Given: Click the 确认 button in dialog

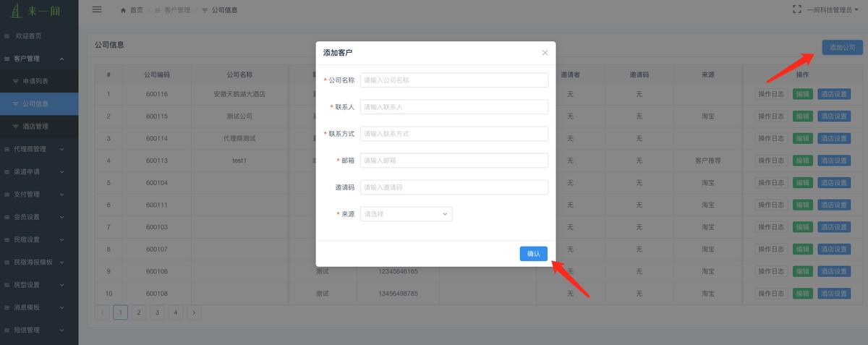Looking at the screenshot, I should pyautogui.click(x=533, y=254).
